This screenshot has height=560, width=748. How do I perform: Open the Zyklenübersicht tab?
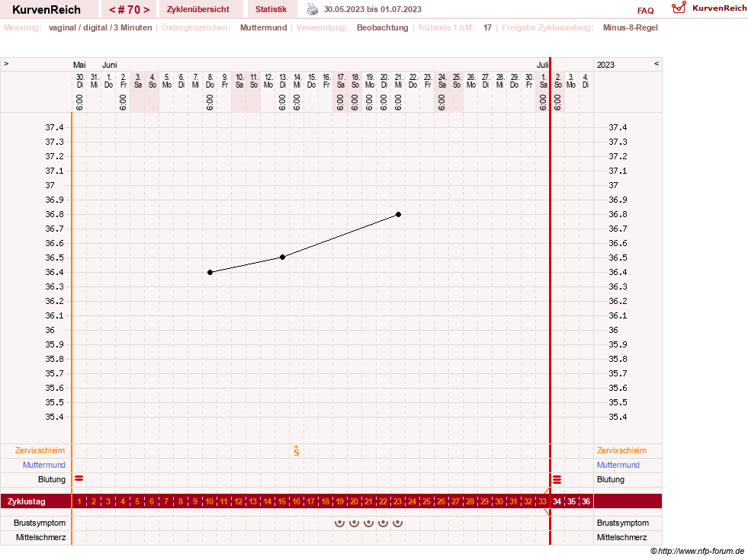point(198,9)
